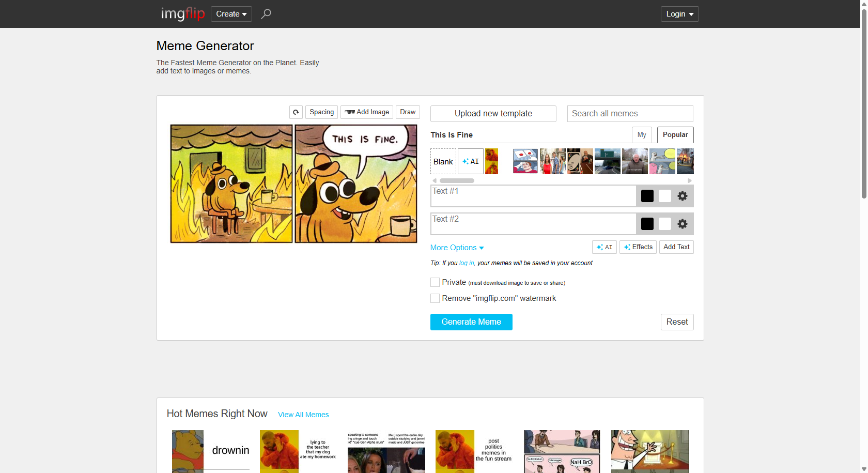This screenshot has width=868, height=473.
Task: Open the Create dropdown menu
Action: coord(231,14)
